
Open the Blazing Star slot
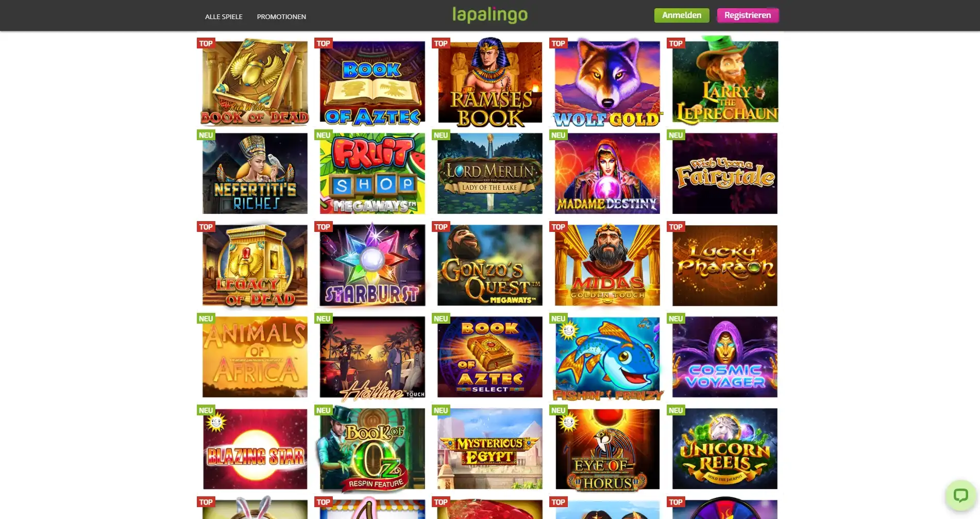(x=255, y=449)
